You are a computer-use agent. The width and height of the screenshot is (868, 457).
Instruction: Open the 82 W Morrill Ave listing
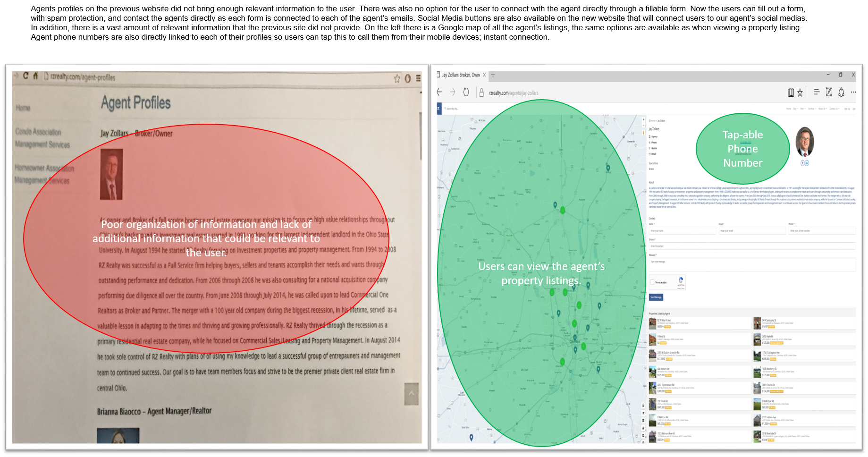(x=700, y=323)
